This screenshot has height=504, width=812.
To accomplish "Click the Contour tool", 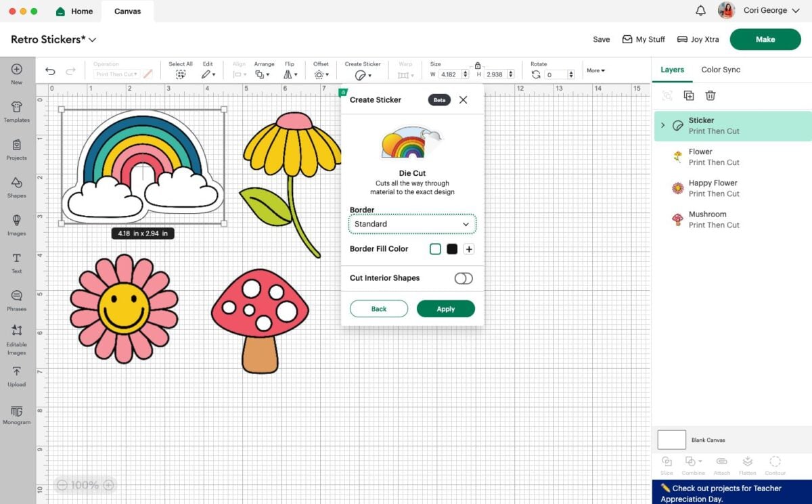I will tap(775, 465).
